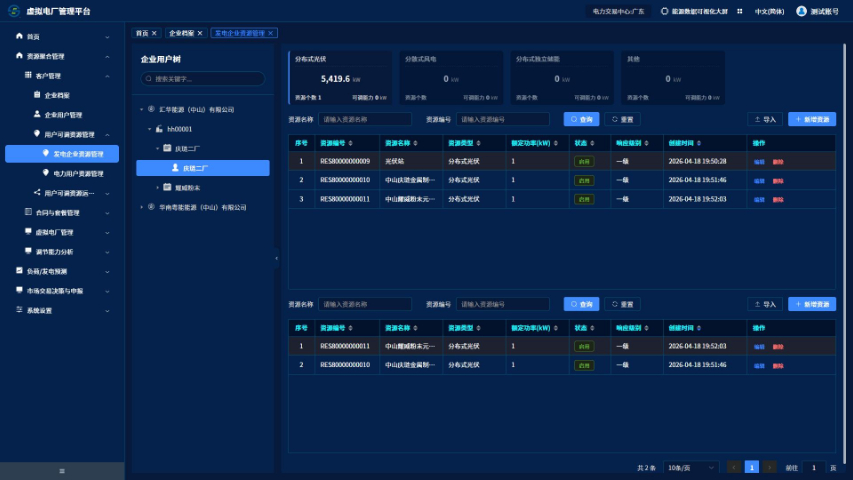This screenshot has width=853, height=480.
Task: Sort upper table by 资源名称
Action: 415,143
